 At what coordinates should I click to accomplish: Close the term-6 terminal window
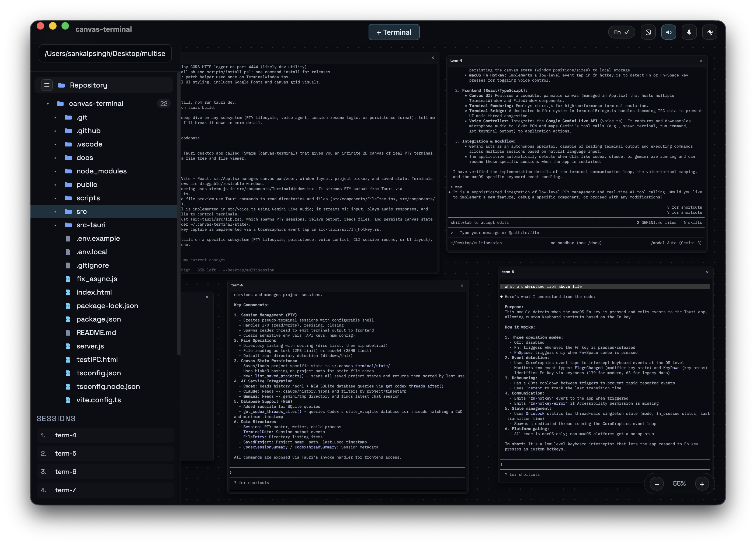click(707, 272)
